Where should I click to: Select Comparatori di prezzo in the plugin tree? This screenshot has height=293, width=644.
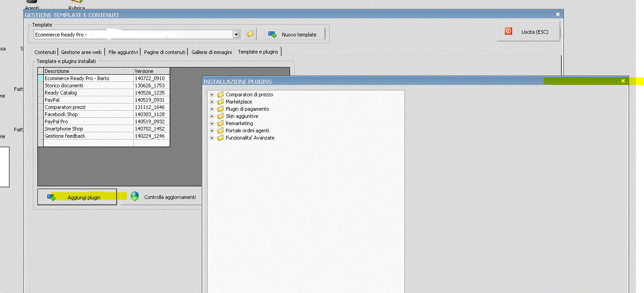(249, 95)
